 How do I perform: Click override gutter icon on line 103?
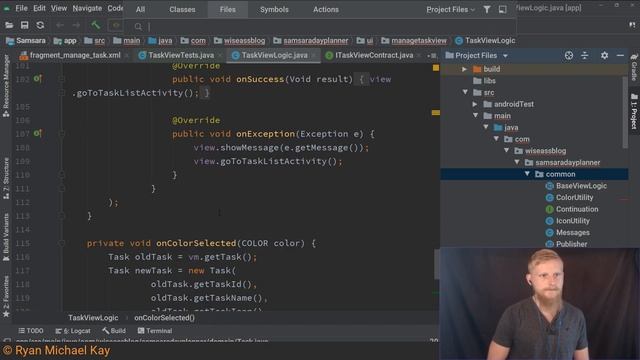(38, 79)
